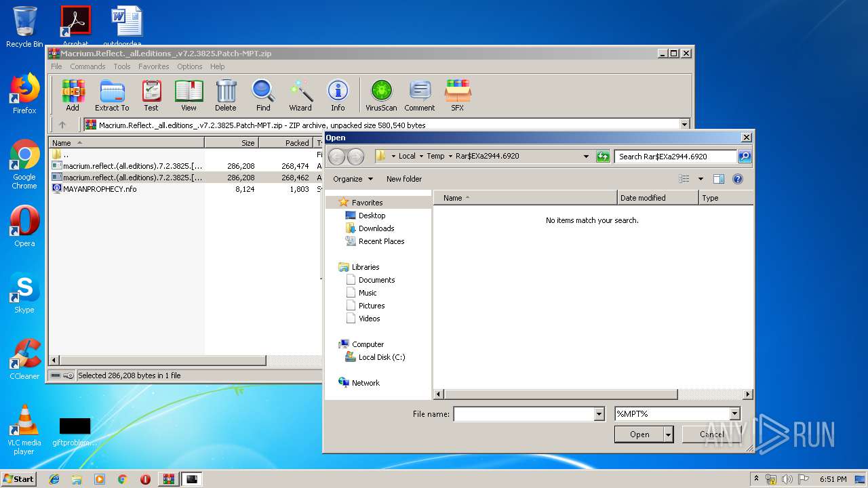Click the Open button's split arrow

[669, 434]
